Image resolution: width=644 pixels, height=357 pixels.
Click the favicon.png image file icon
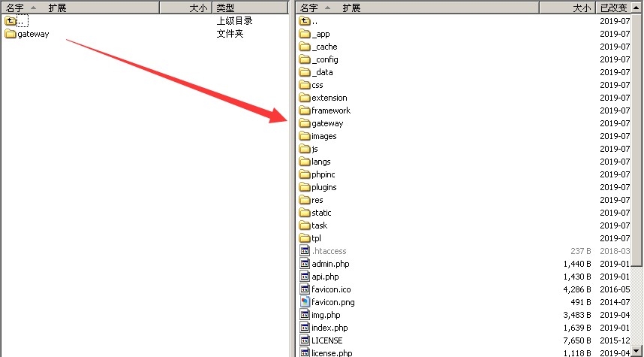coord(304,301)
